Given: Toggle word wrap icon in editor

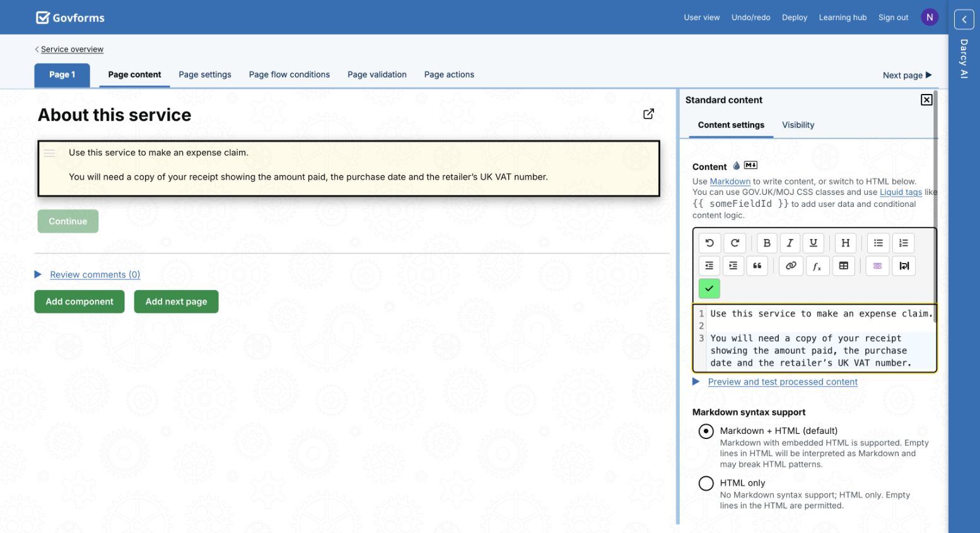Looking at the screenshot, I should (x=904, y=266).
